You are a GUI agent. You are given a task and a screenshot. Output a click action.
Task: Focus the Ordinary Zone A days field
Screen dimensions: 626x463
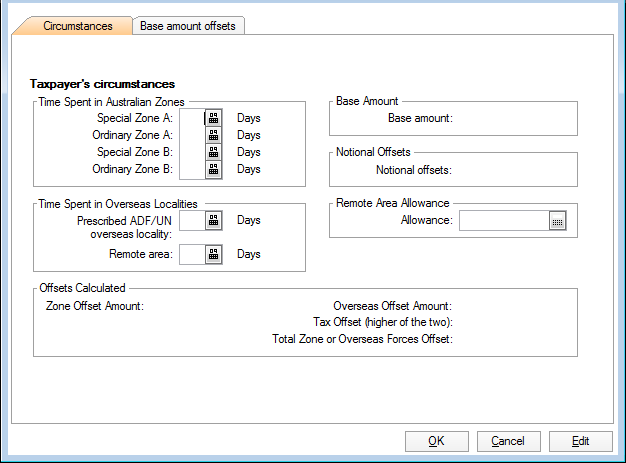point(191,135)
